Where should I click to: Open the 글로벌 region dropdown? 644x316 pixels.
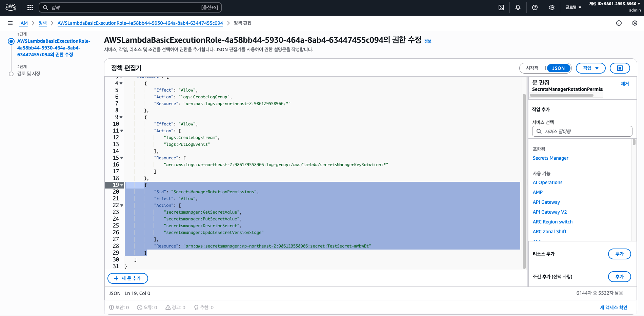[573, 7]
